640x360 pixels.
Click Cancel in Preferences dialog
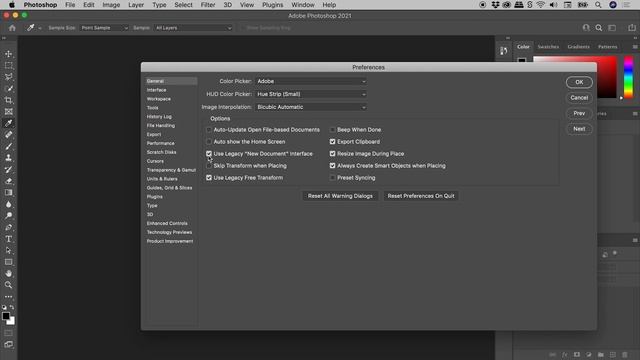(x=579, y=98)
